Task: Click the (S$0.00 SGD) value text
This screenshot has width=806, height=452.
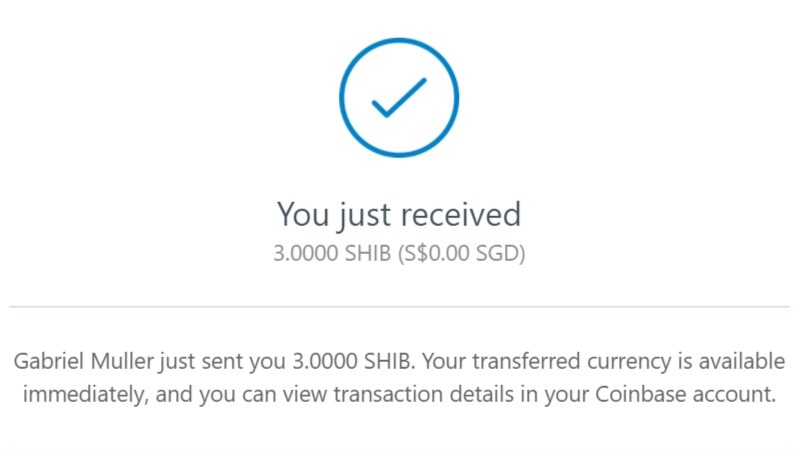Action: point(462,253)
